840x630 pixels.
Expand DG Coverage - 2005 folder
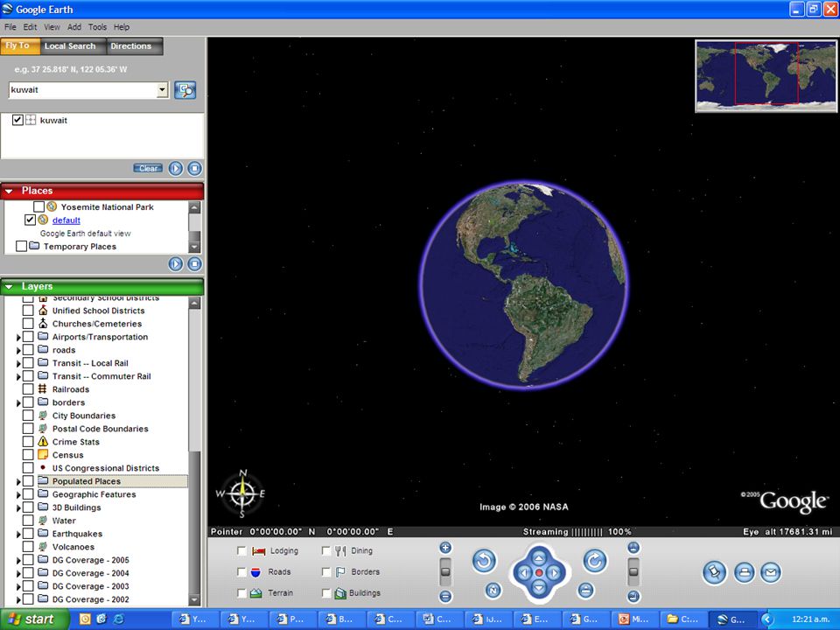point(18,560)
